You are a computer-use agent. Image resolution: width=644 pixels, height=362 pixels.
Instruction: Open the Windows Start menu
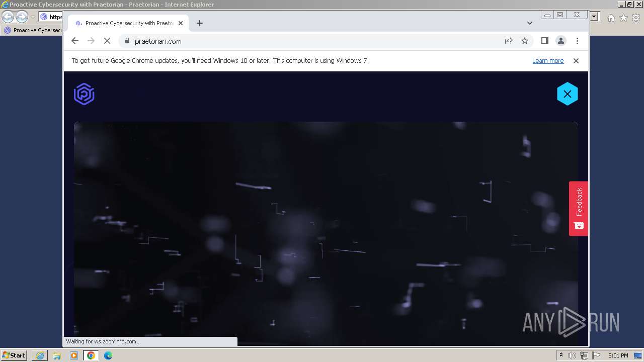tap(14, 355)
